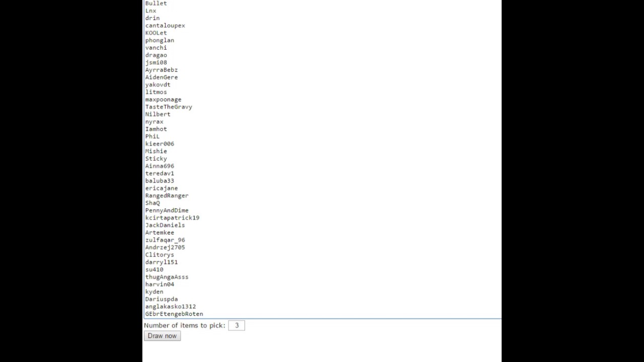644x362 pixels.
Task: Click on ShaQ in the list
Action: pyautogui.click(x=152, y=203)
